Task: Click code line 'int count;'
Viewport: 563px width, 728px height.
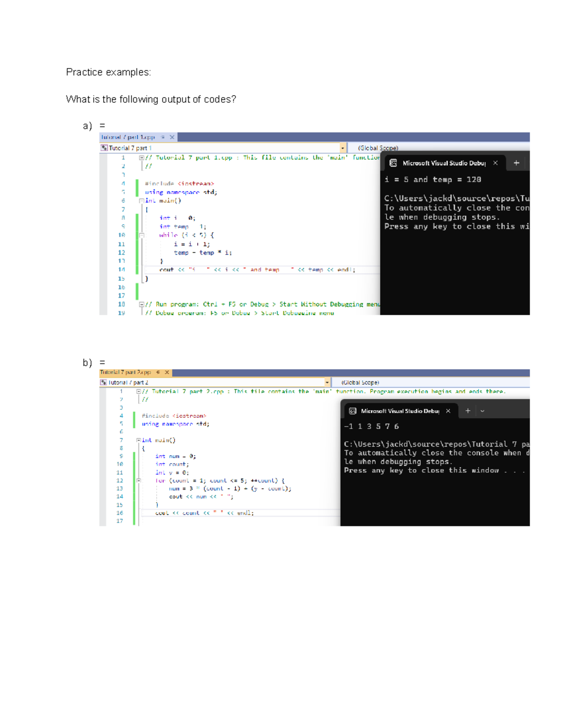Action: [x=172, y=465]
